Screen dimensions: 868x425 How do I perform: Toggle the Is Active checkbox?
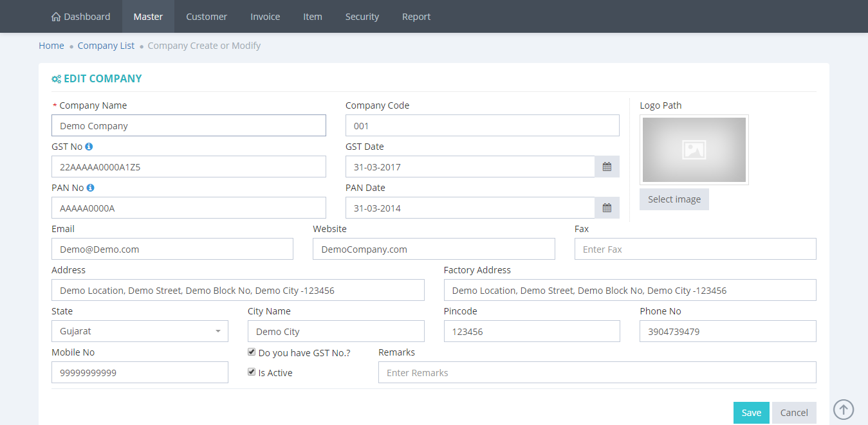coord(252,372)
